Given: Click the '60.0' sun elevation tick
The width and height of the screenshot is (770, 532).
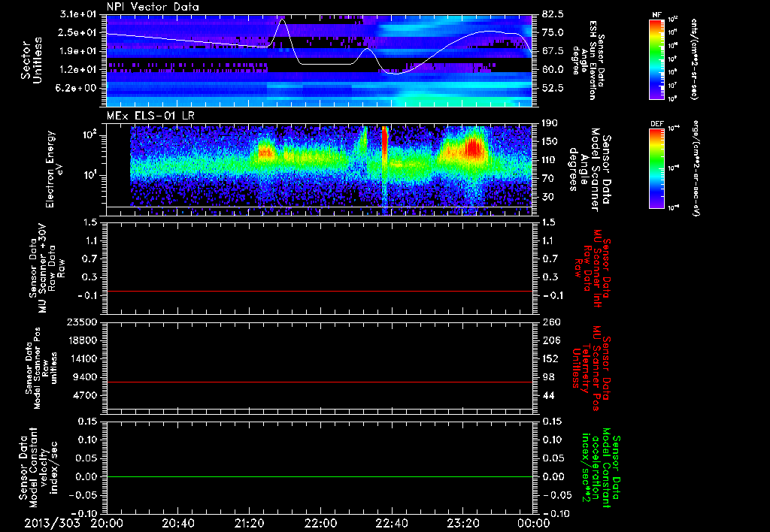Looking at the screenshot, I should [553, 70].
